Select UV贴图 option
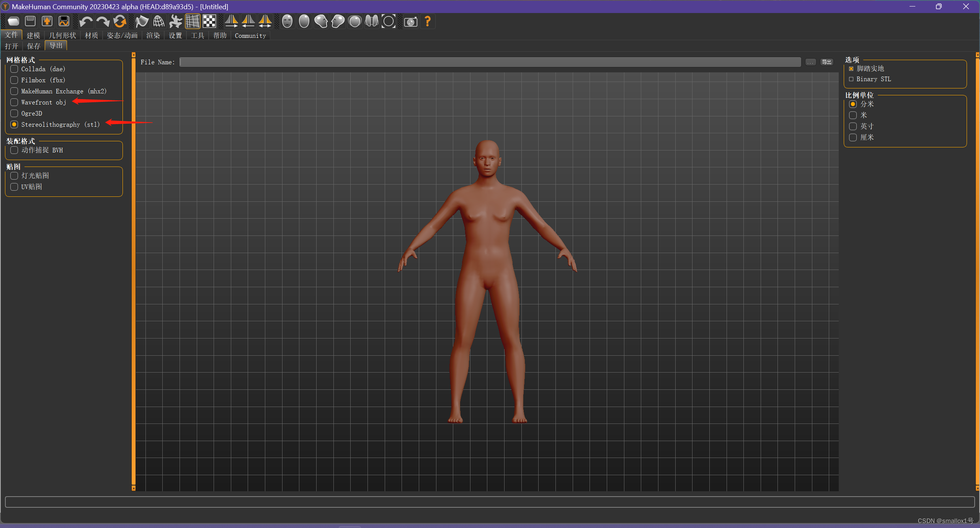 click(x=26, y=187)
